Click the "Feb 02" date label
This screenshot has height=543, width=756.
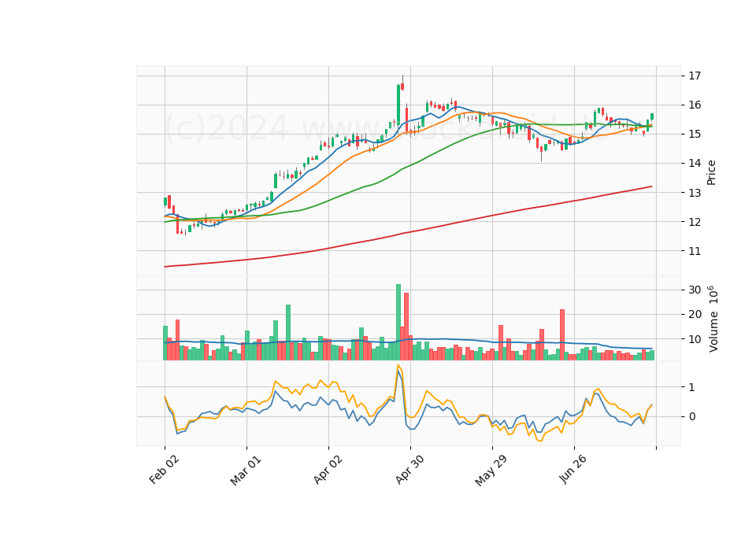click(x=164, y=469)
